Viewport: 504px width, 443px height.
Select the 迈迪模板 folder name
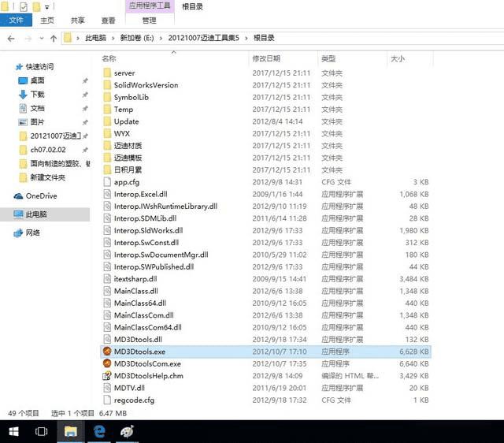tap(128, 158)
